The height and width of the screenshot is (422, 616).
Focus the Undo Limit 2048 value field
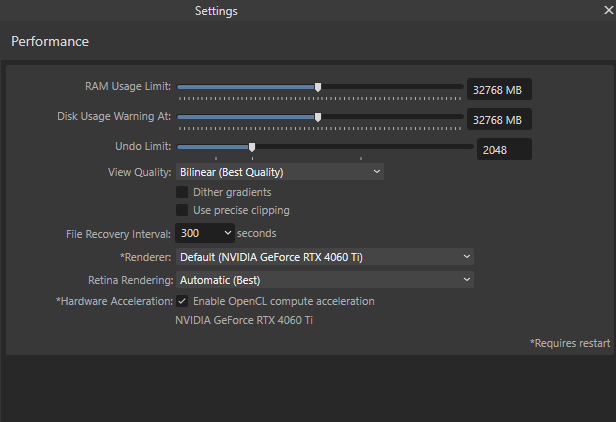[504, 149]
